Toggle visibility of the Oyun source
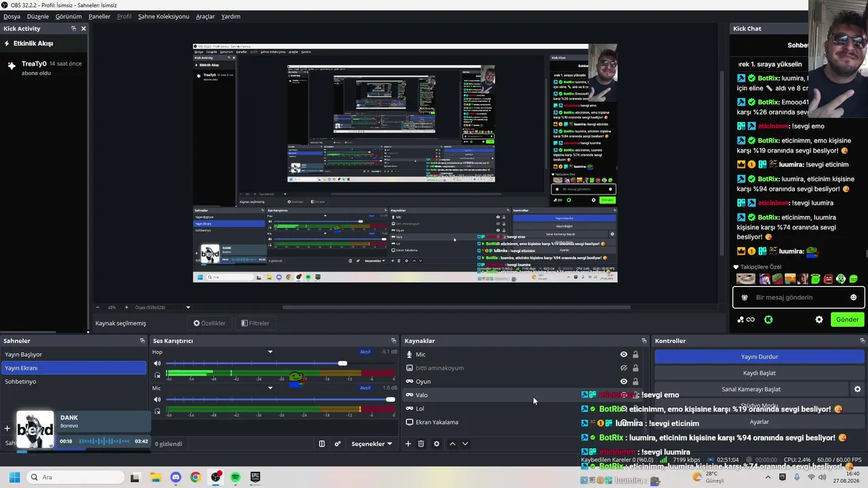Viewport: 868px width, 488px height. click(x=624, y=382)
